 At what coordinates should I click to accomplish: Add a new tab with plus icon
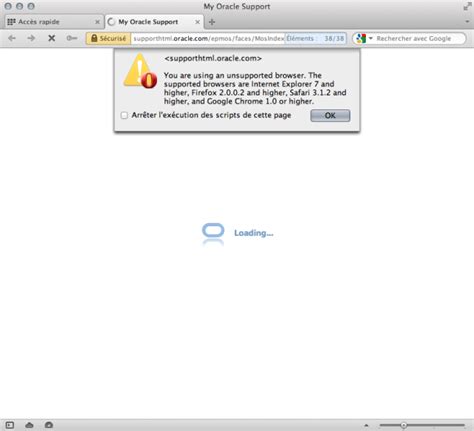pos(212,22)
